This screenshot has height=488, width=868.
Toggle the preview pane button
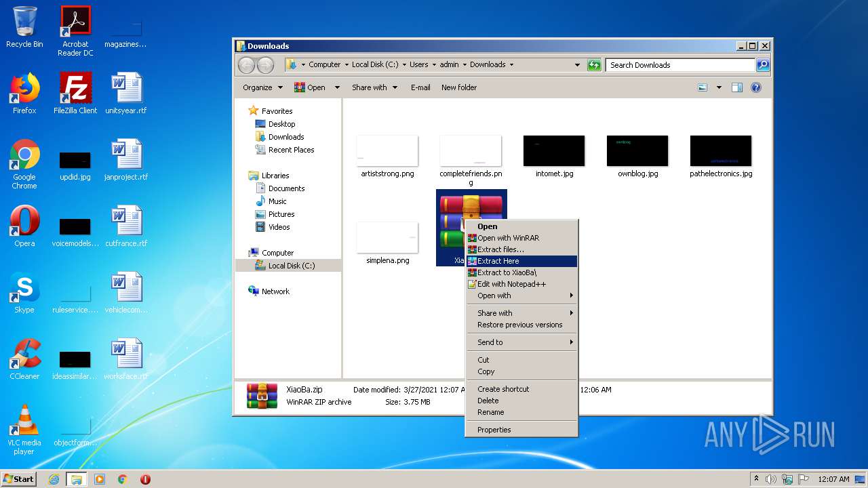click(x=737, y=87)
